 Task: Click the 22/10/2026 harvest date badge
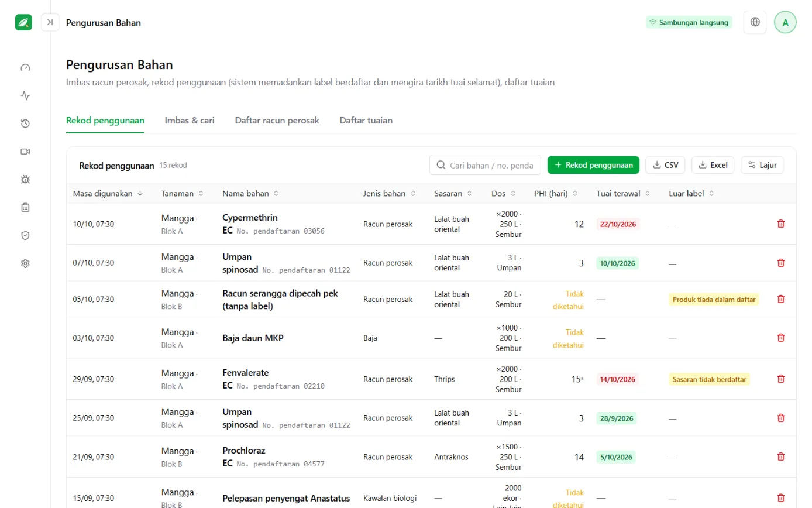click(x=618, y=224)
